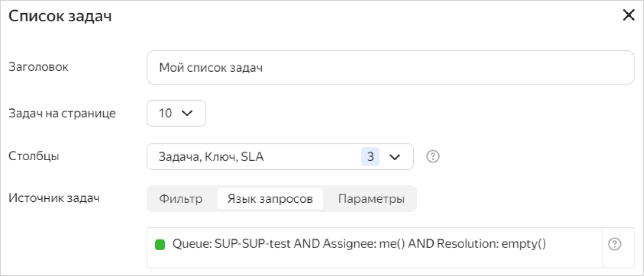
Task: Open Задач на странице dropdown
Action: pos(176,113)
